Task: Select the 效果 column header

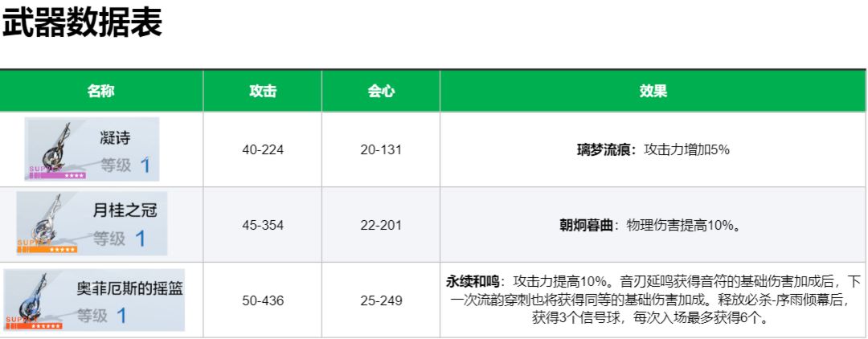Action: tap(653, 92)
